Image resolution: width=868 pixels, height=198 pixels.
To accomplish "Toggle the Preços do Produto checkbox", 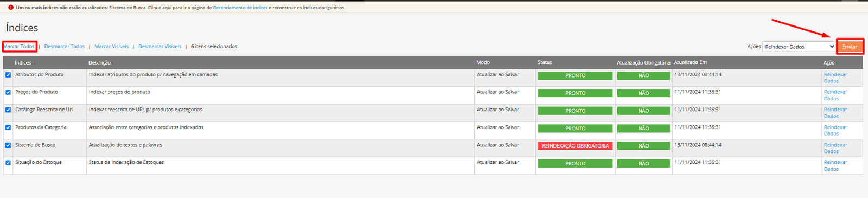I will click(x=8, y=92).
